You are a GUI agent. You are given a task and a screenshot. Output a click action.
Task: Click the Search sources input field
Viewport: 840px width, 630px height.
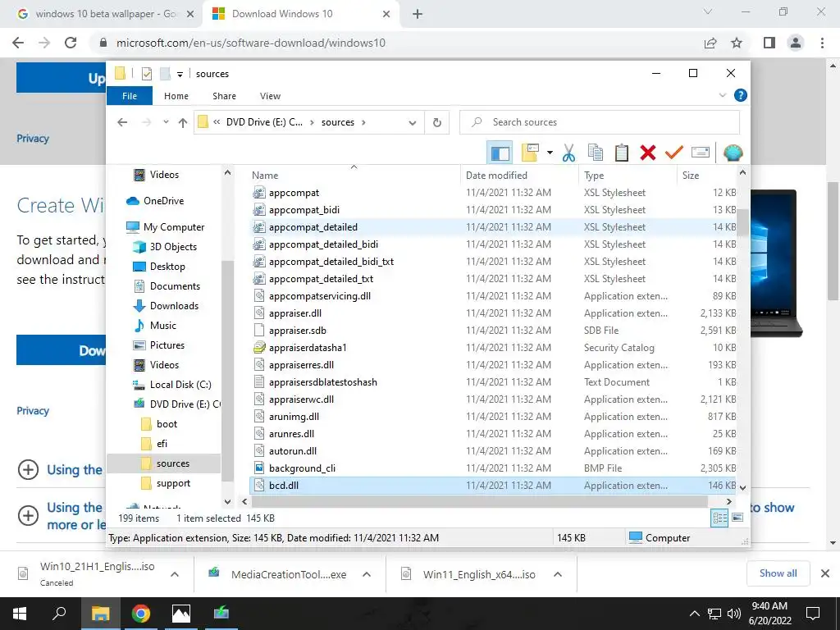click(x=600, y=122)
